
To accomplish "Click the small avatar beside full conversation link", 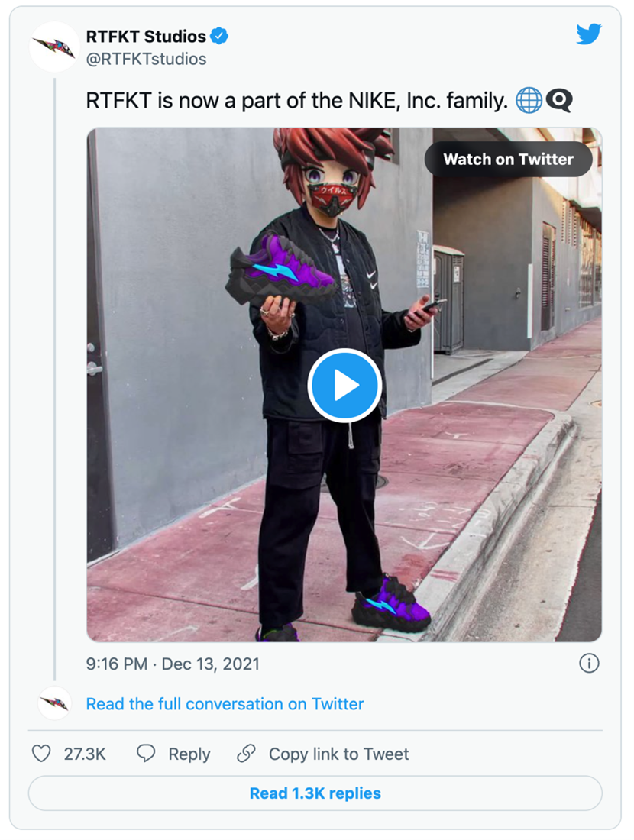I will click(x=53, y=703).
